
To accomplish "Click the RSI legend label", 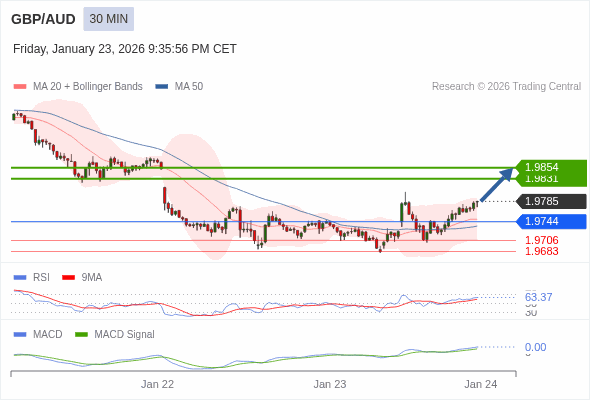I will (41, 278).
